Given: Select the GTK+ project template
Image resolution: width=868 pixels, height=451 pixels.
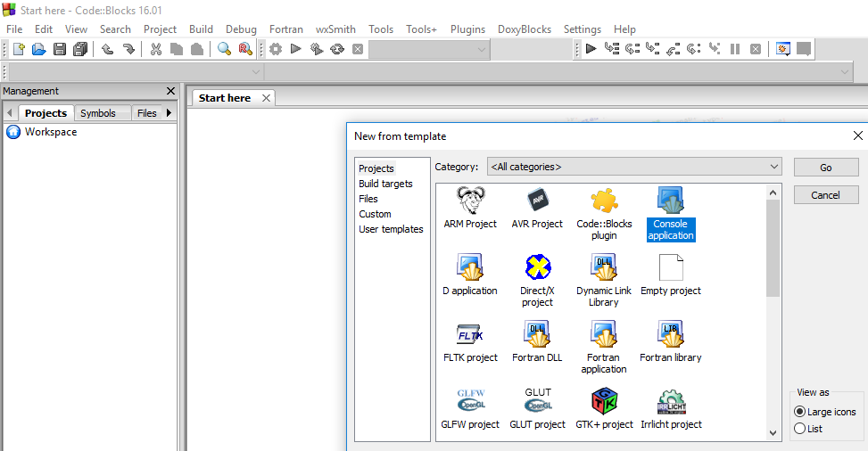Looking at the screenshot, I should [604, 409].
